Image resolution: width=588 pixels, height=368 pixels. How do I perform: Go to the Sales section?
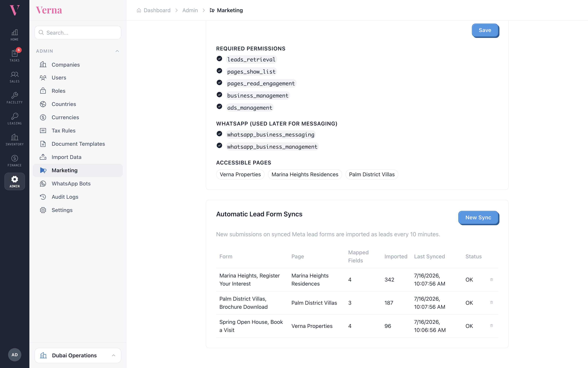pos(15,77)
